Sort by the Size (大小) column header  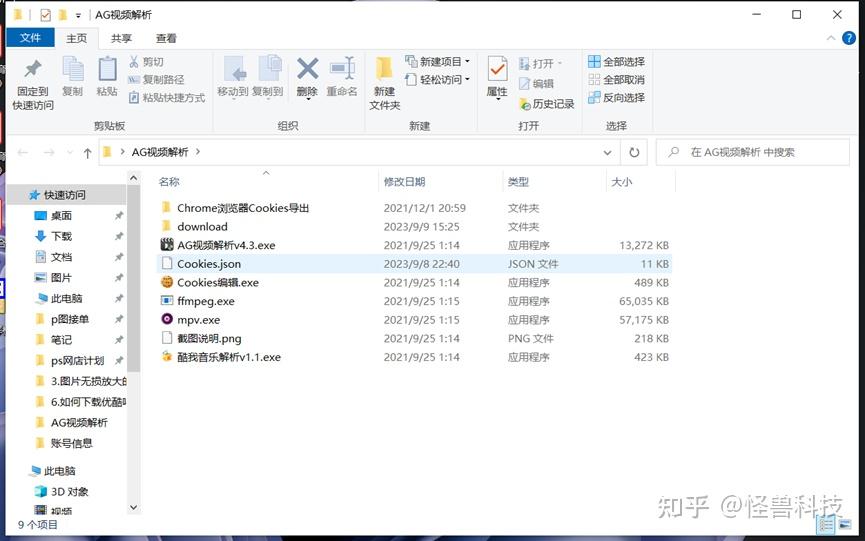622,182
